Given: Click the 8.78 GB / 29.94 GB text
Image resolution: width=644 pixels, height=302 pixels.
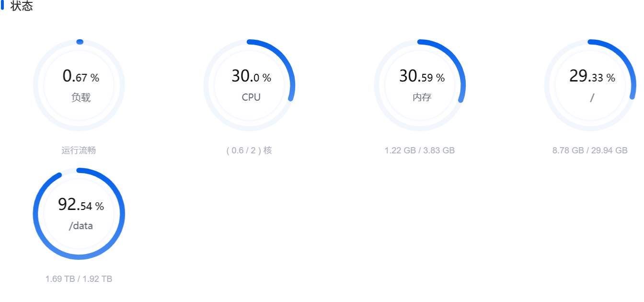Looking at the screenshot, I should point(590,151).
